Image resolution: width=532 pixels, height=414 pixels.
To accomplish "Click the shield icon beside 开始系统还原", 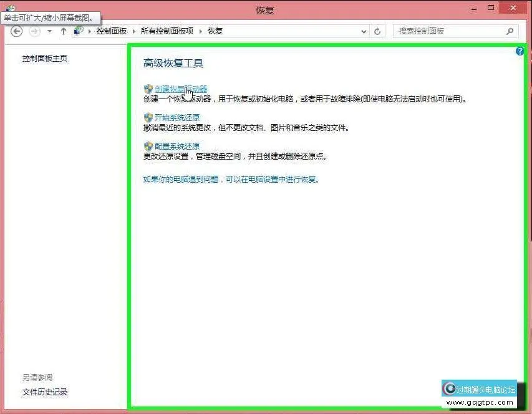I will pos(148,117).
